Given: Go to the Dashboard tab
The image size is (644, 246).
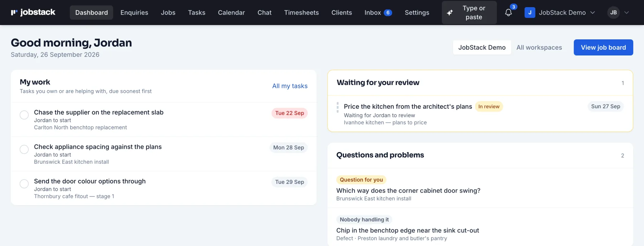Looking at the screenshot, I should coord(92,13).
